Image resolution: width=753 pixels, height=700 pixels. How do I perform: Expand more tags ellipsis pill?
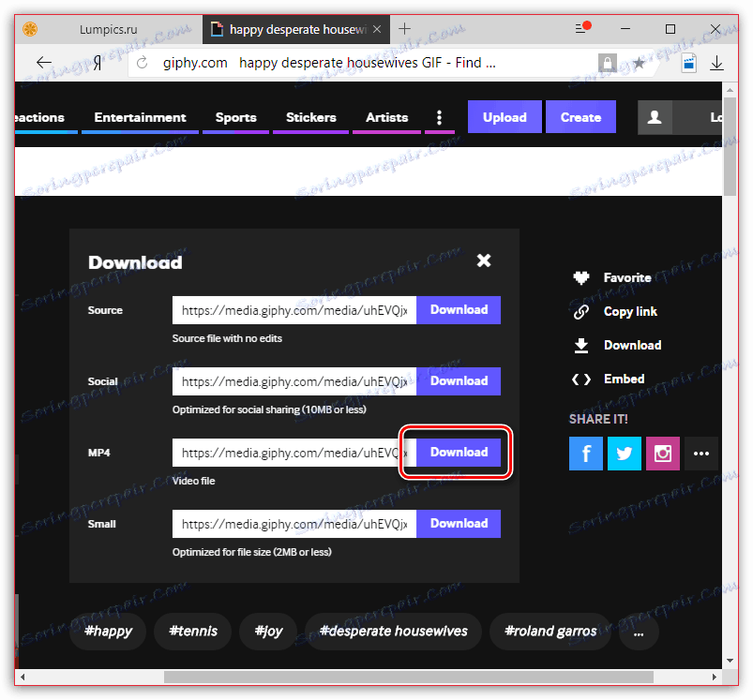(x=639, y=631)
